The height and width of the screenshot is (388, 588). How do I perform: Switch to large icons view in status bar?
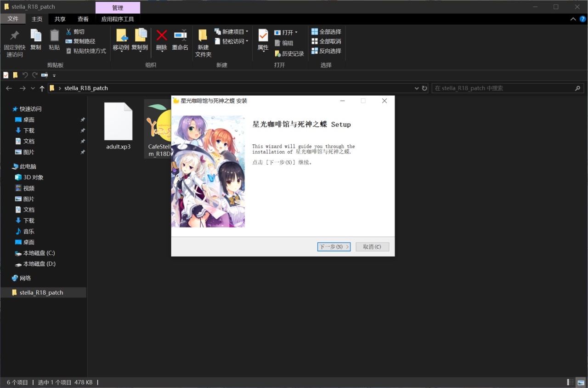tap(581, 382)
